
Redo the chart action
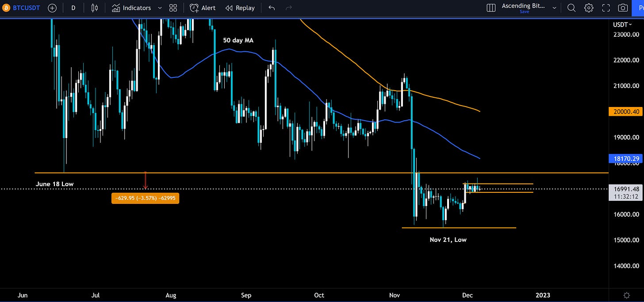tap(289, 8)
